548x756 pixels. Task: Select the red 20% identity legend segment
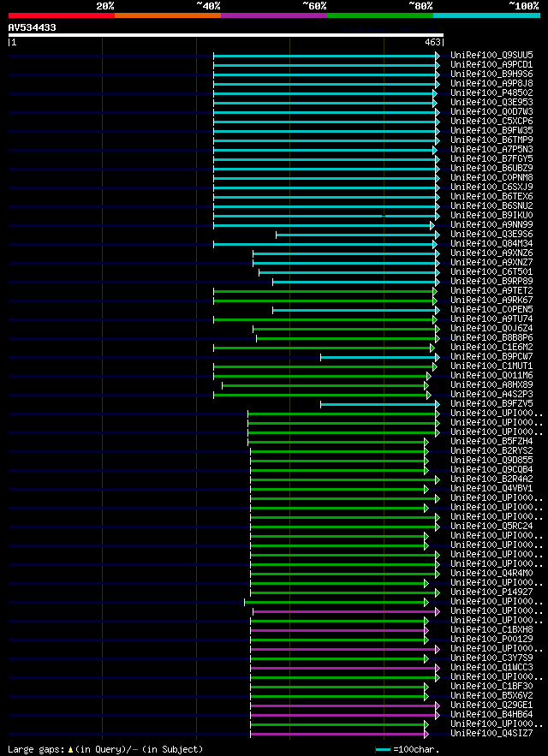click(x=62, y=15)
